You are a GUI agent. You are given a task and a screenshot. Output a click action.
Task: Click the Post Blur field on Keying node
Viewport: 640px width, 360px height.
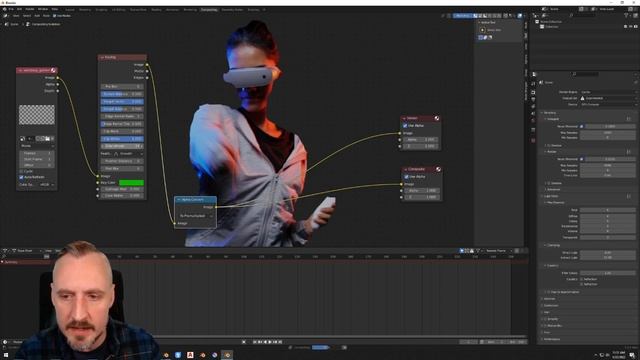[122, 169]
